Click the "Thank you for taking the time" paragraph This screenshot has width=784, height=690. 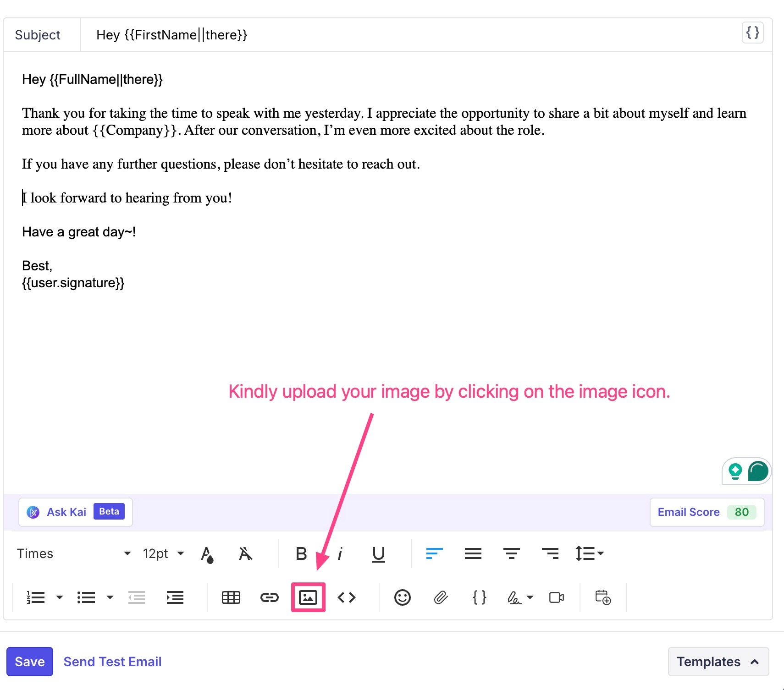click(384, 121)
